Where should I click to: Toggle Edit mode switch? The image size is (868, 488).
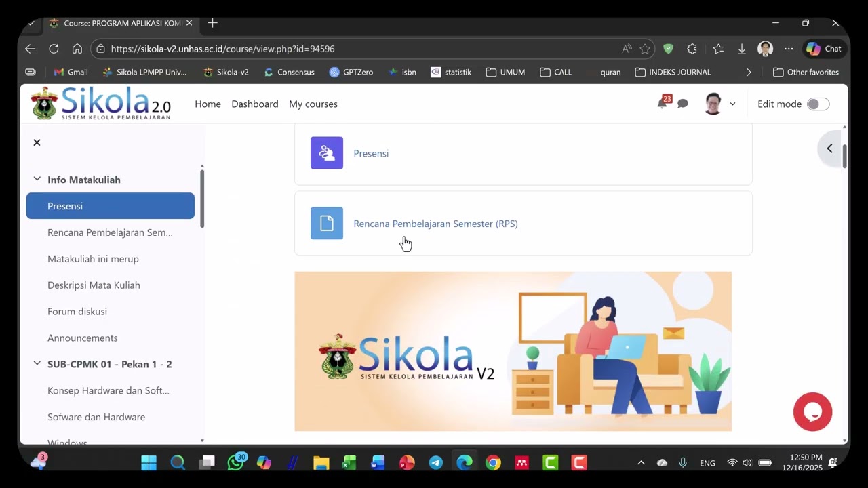818,104
